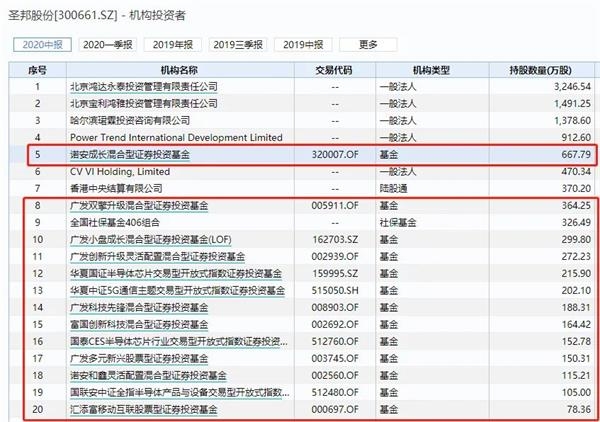Select holding value 3,246.54
The image size is (600, 422).
(572, 87)
